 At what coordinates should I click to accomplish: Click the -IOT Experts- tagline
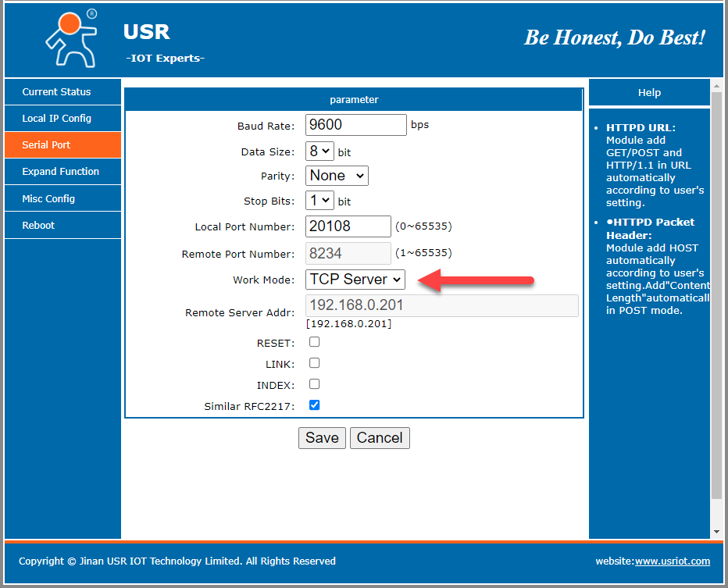[x=166, y=59]
